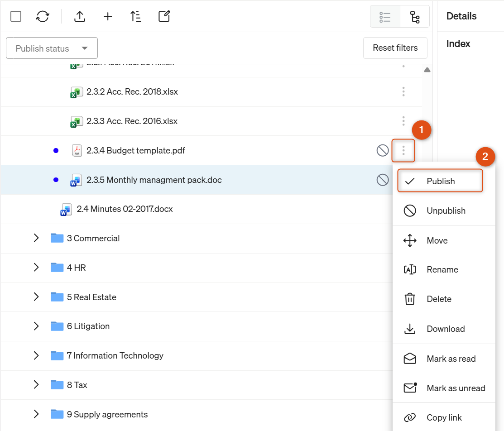Expand the 8 Tax folder
The image size is (504, 431).
coord(36,384)
